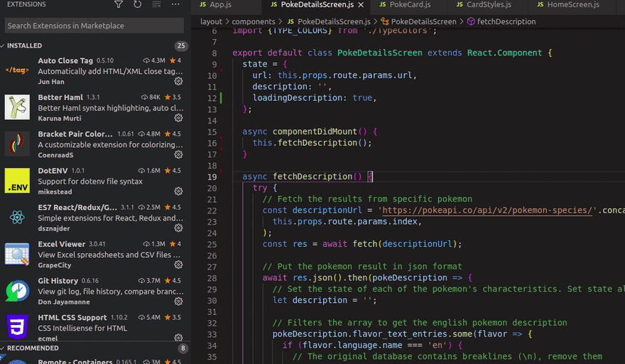
Task: Open Auto Close Tag manage gear
Action: [x=178, y=82]
